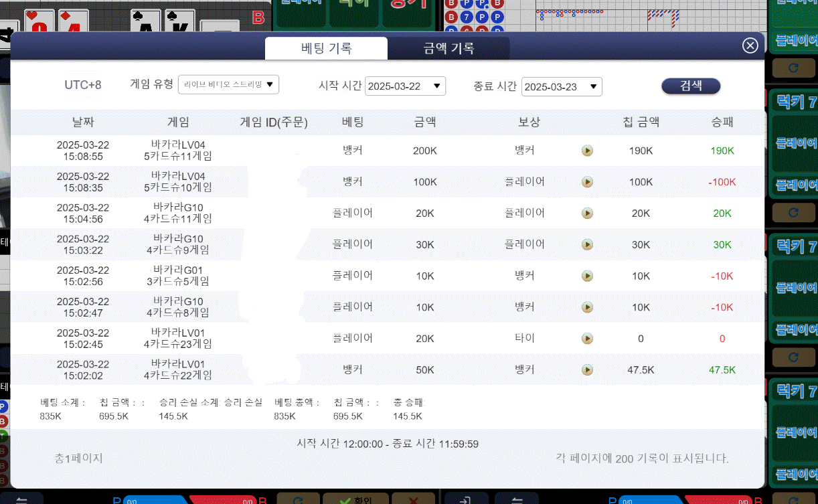
Task: Click the 총 승패 label in summary
Action: pyautogui.click(x=409, y=403)
